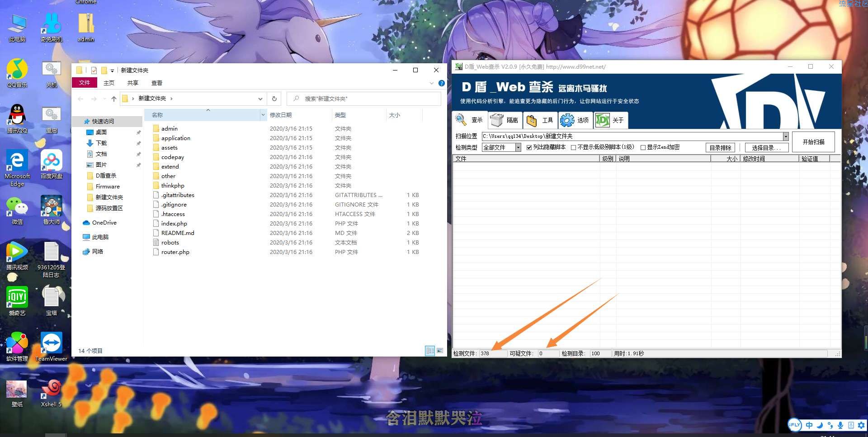Image resolution: width=868 pixels, height=437 pixels.
Task: Select the index.php file row
Action: click(x=286, y=224)
